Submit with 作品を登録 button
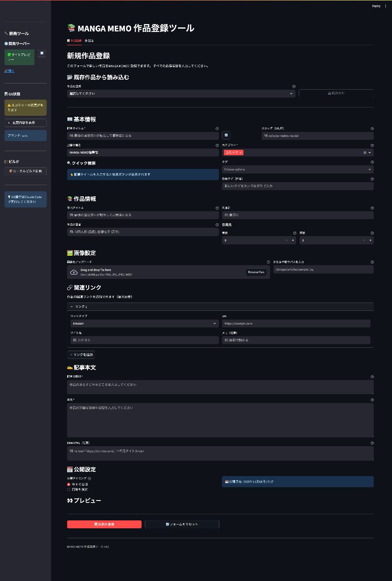392x581 pixels. coord(104,524)
